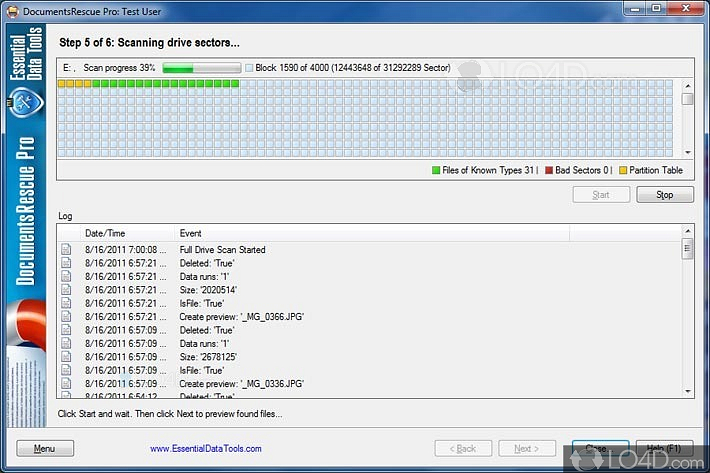Click the sector map scroll up arrow
The image size is (710, 473).
(688, 86)
